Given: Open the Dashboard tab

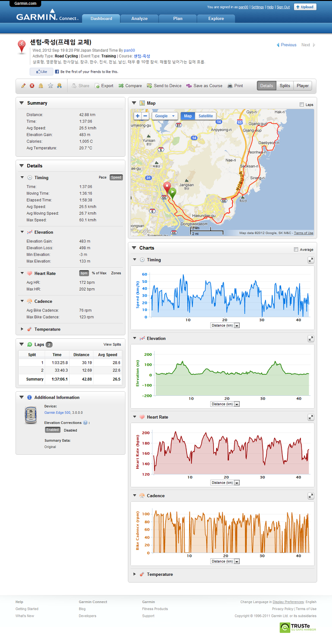Looking at the screenshot, I should [x=101, y=18].
